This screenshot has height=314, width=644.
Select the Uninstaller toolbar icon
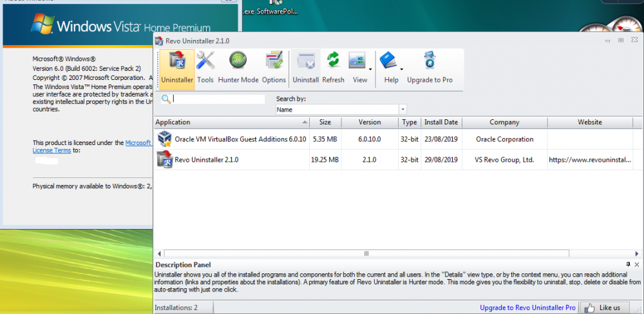176,68
